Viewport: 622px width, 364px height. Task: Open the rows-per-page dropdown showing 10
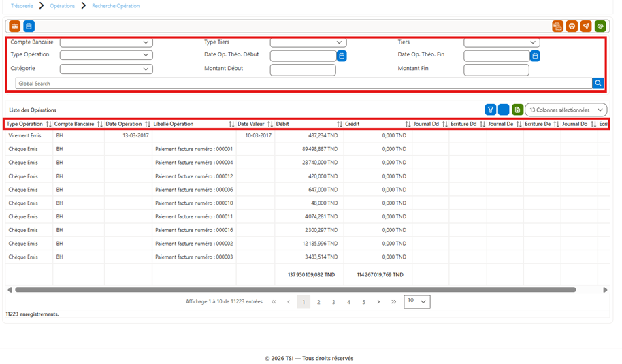pyautogui.click(x=417, y=301)
